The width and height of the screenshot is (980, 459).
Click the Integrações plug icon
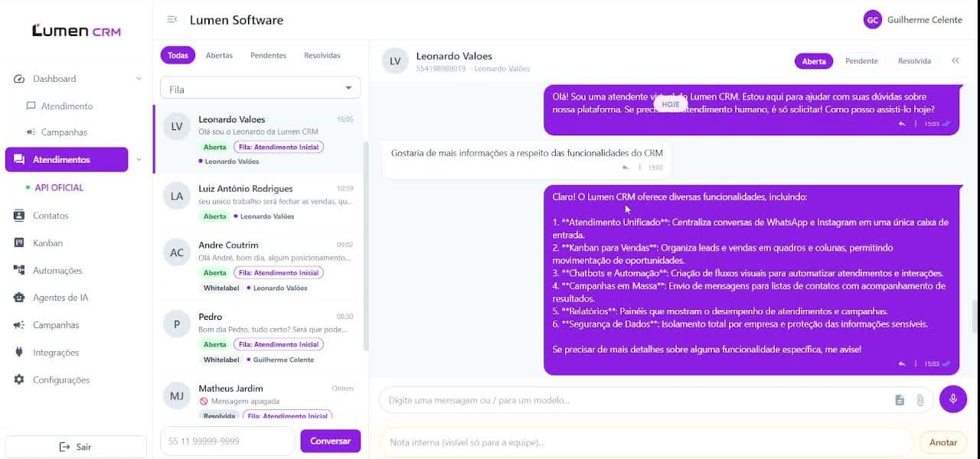pos(19,353)
